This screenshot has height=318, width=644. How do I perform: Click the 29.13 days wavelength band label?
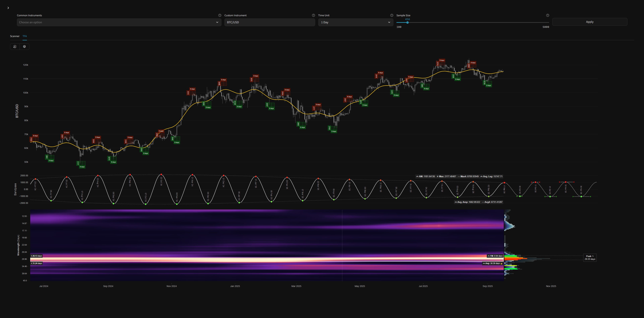coord(37,256)
